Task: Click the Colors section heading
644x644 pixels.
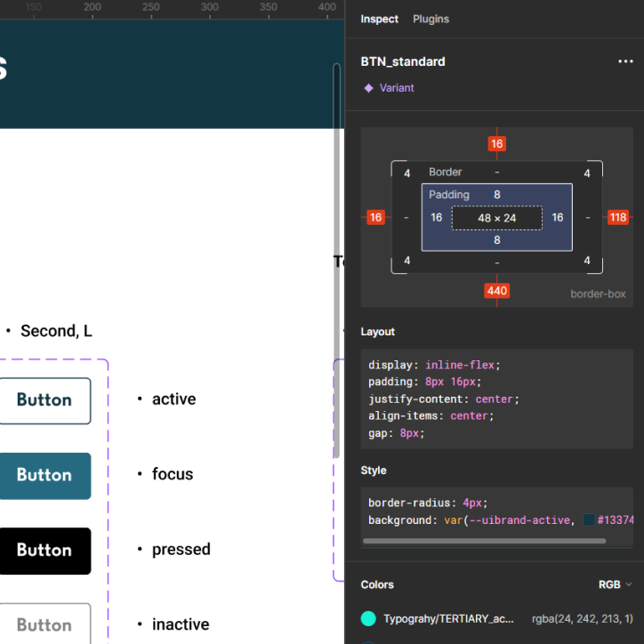Action: pyautogui.click(x=377, y=584)
